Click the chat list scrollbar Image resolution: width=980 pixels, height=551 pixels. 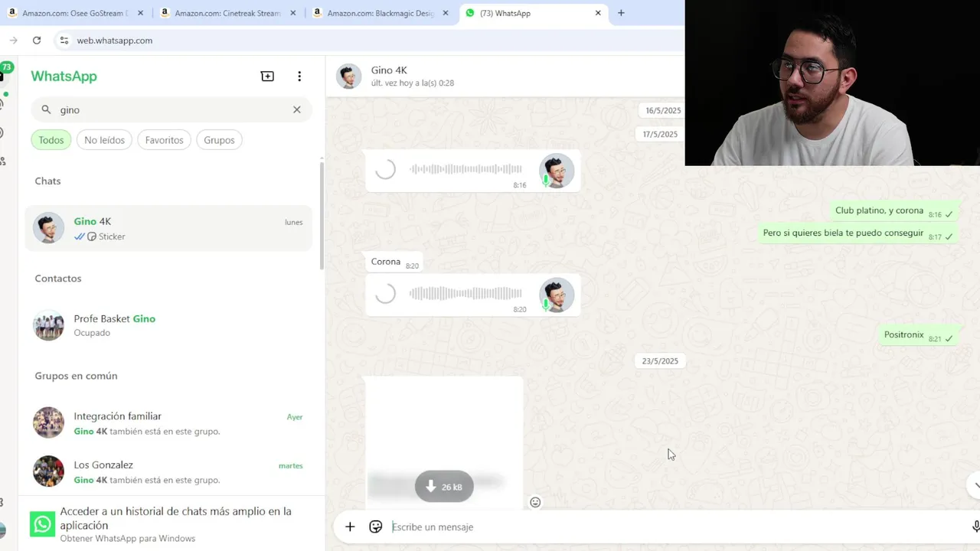322,214
